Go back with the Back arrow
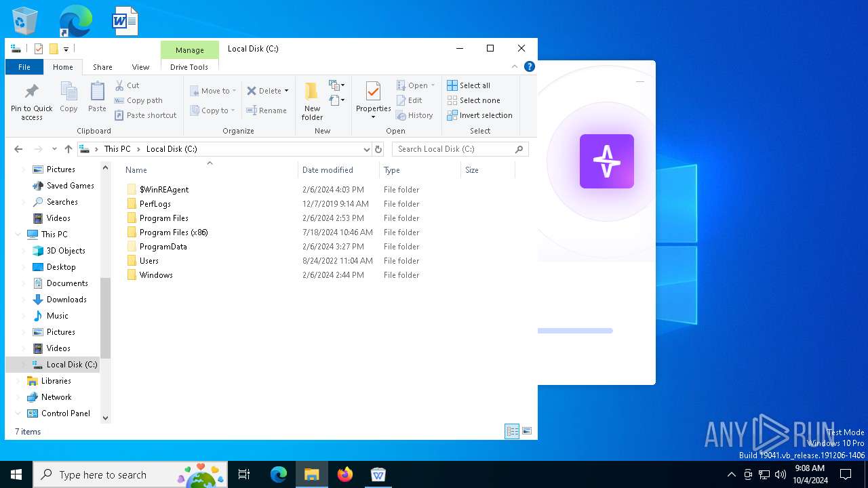The width and height of the screenshot is (868, 488). [18, 149]
